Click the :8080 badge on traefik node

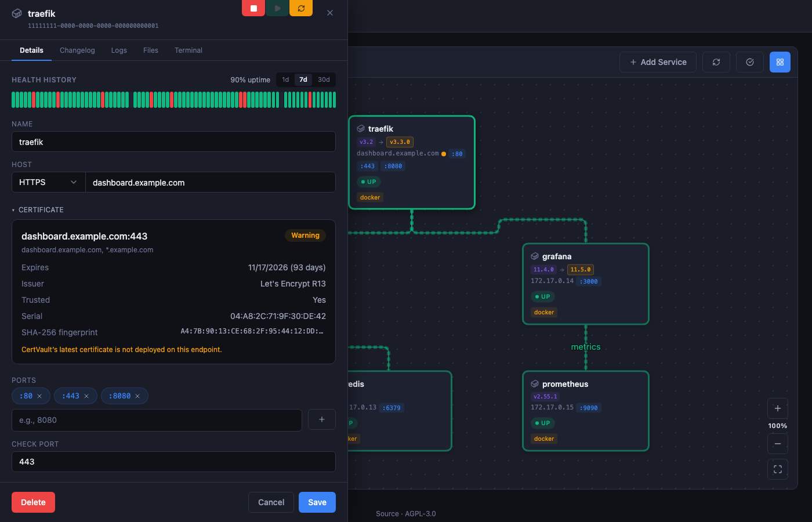(393, 166)
